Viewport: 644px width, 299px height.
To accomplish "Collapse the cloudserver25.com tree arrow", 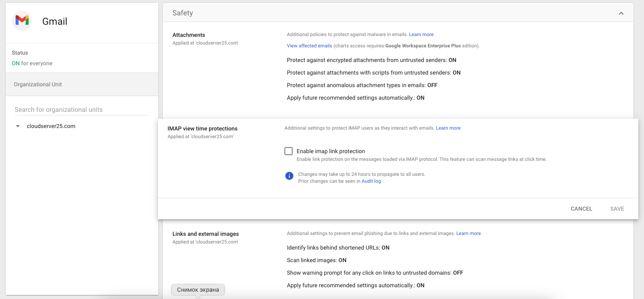I will 18,126.
